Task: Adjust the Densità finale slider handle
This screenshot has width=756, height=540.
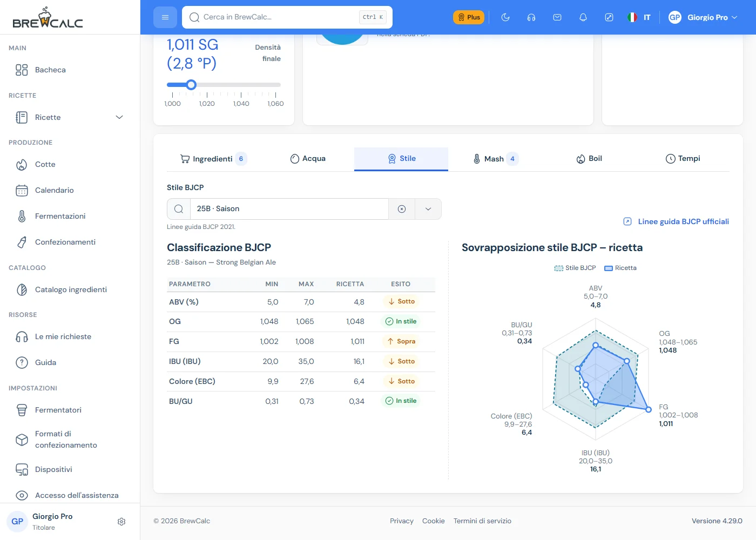Action: pyautogui.click(x=191, y=85)
